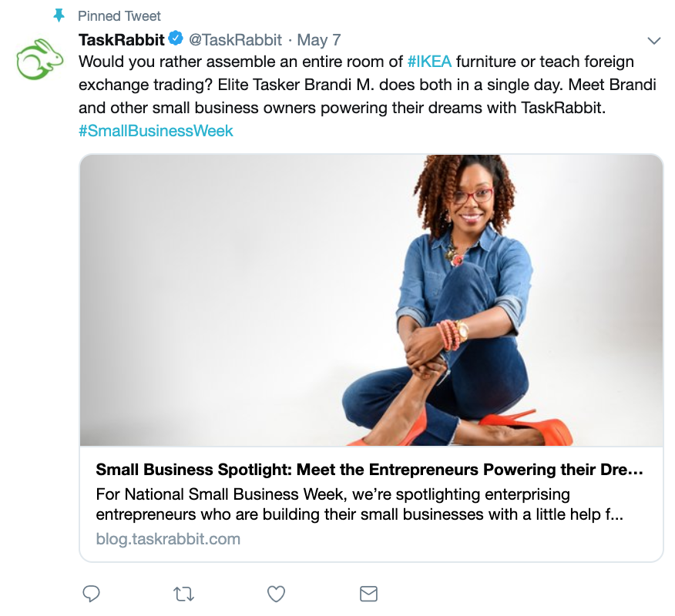Image resolution: width=675 pixels, height=616 pixels.
Task: Click the blog.taskrabbit.com domain link
Action: tap(168, 538)
